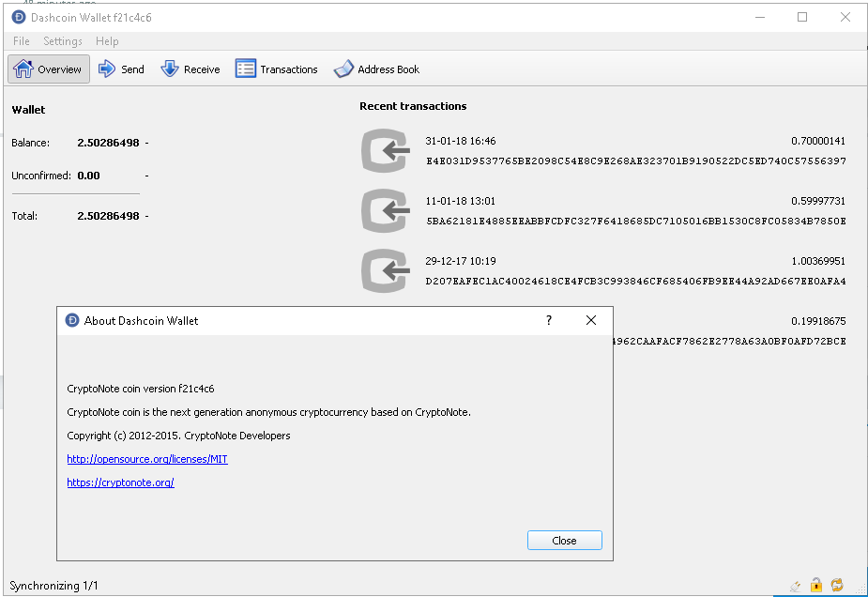
Task: Click the Recent transactions heading
Action: pos(413,106)
